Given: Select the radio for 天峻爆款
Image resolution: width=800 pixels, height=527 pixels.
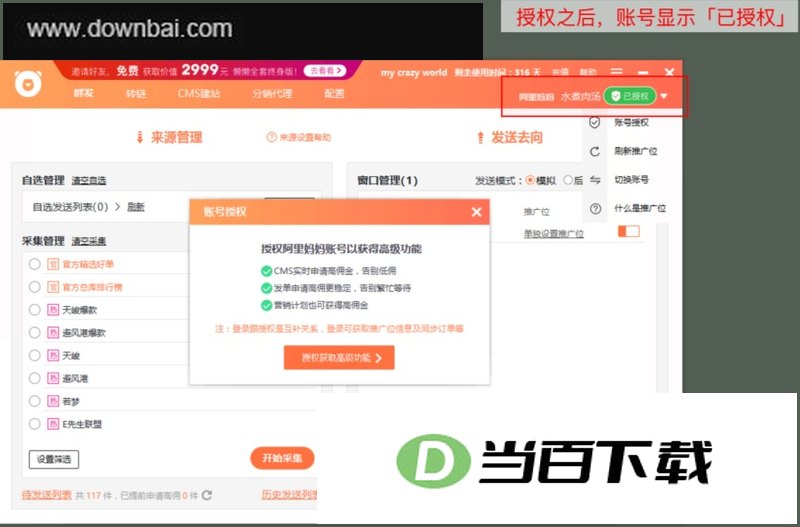Looking at the screenshot, I should [x=35, y=310].
